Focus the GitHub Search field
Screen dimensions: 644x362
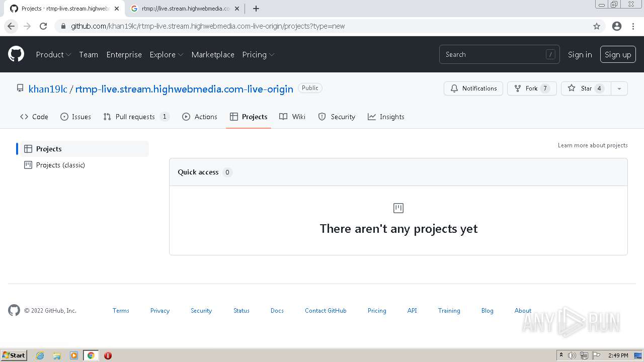[x=499, y=54]
